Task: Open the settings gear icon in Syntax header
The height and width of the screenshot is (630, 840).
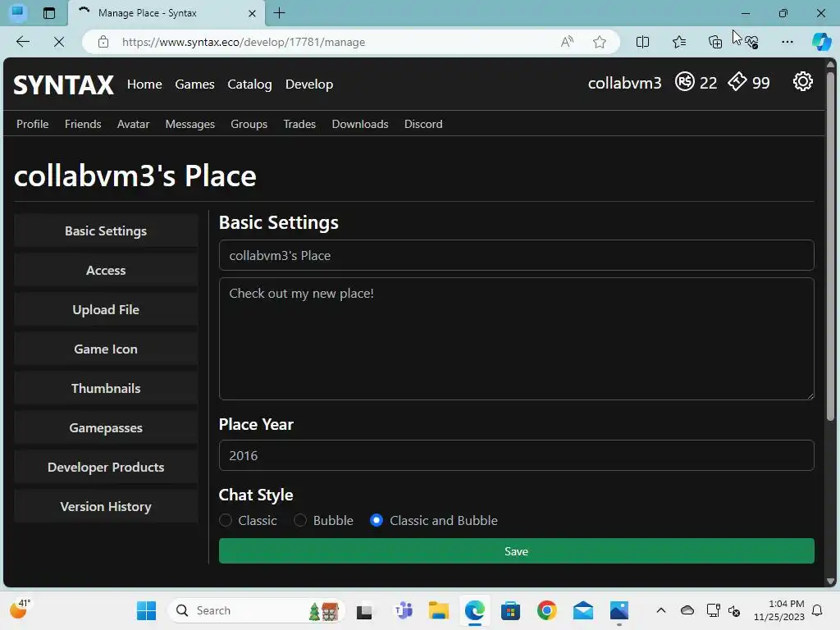Action: 802,82
